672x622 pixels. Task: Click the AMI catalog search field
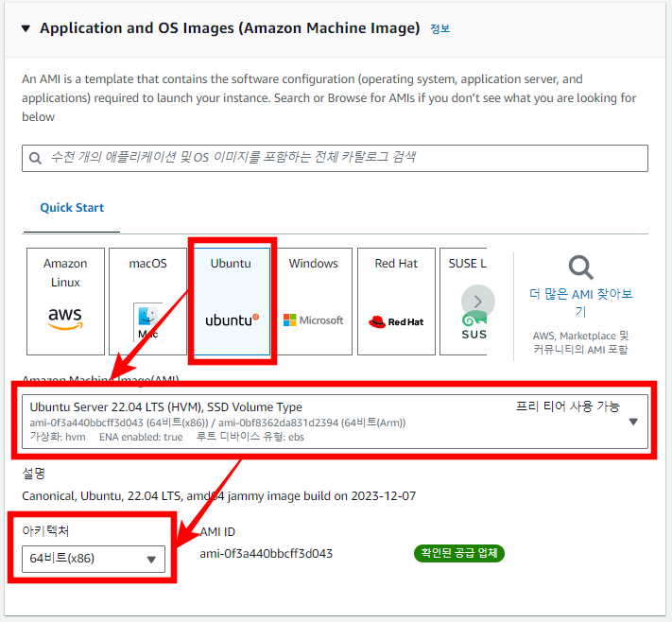point(335,158)
